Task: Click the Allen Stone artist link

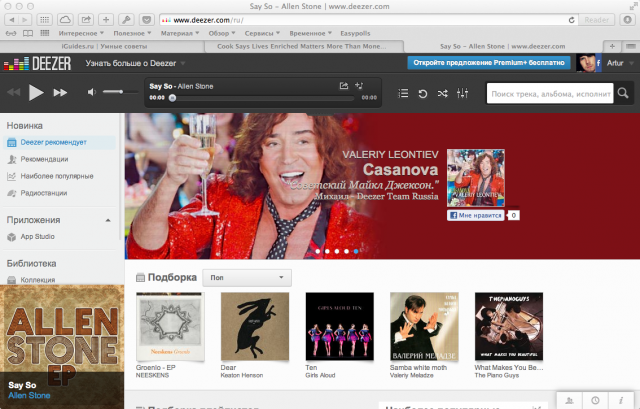Action: tap(29, 395)
